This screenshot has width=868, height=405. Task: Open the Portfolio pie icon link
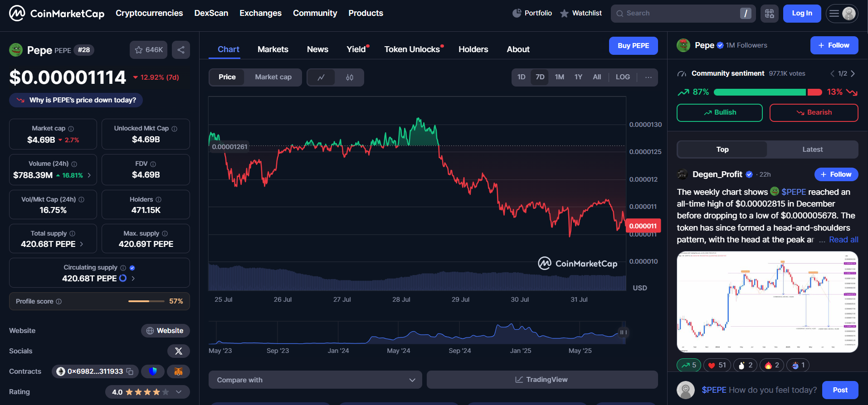pyautogui.click(x=532, y=13)
